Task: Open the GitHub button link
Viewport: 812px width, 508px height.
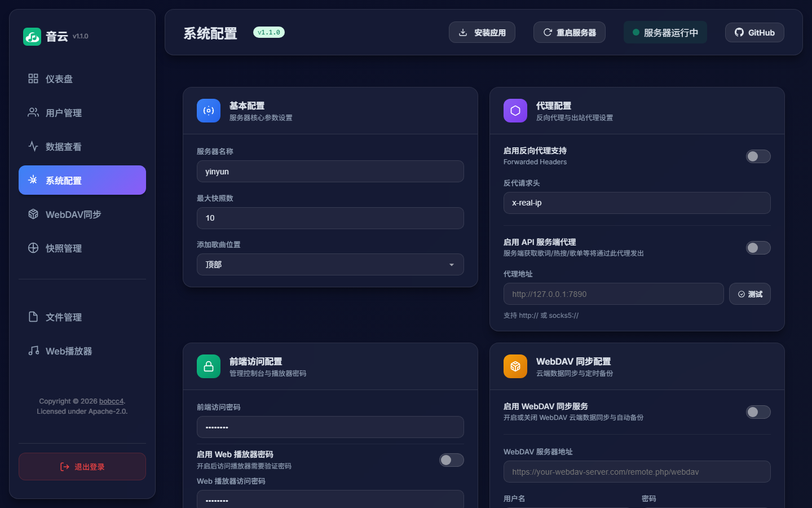Action: tap(754, 32)
